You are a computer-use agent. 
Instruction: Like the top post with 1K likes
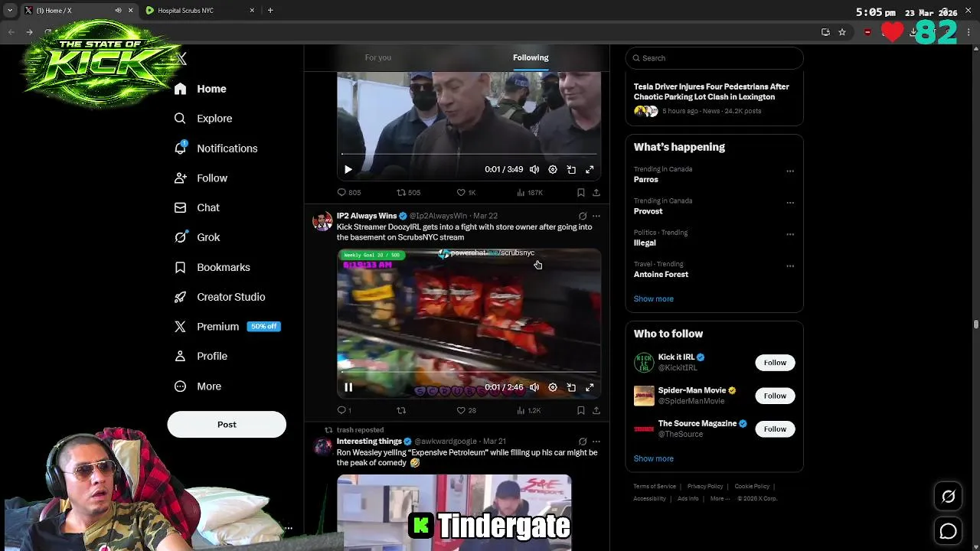[x=466, y=193]
